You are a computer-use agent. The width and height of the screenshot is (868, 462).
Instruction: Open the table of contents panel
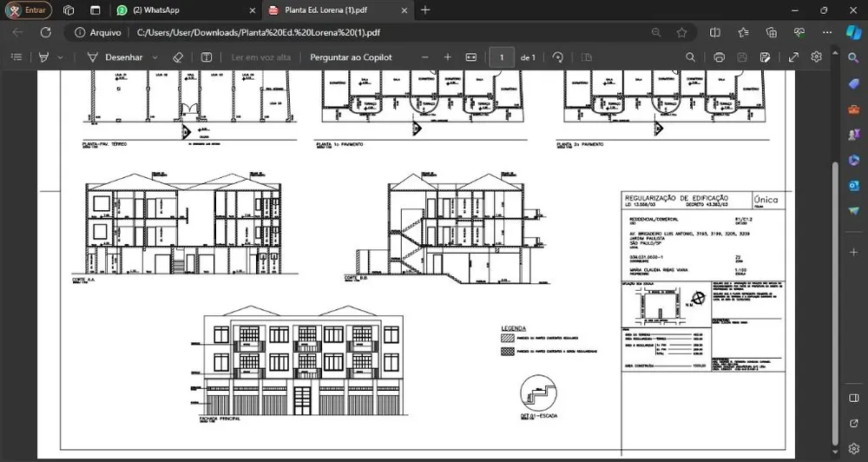tap(16, 57)
